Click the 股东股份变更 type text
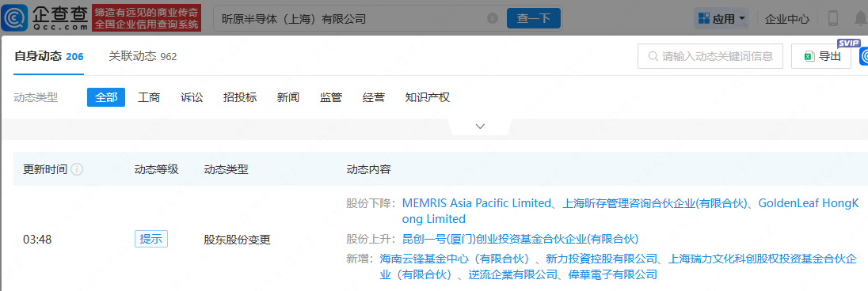This screenshot has height=291, width=868. [x=238, y=240]
